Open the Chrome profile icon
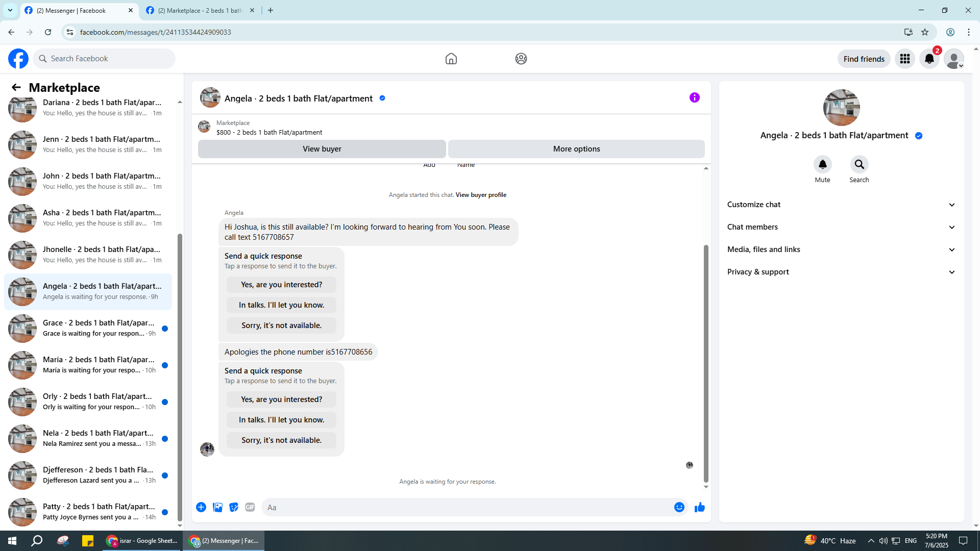Viewport: 980px width, 551px height. tap(950, 32)
